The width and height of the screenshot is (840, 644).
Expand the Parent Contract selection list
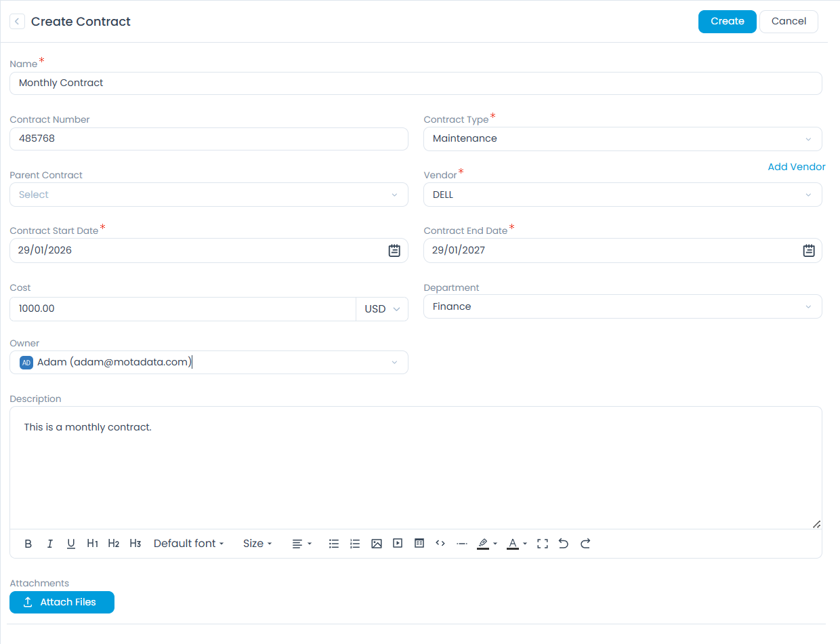click(x=394, y=195)
